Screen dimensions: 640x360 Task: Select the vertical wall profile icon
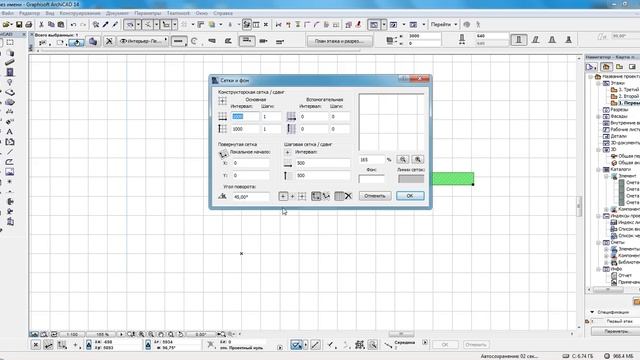[519, 40]
